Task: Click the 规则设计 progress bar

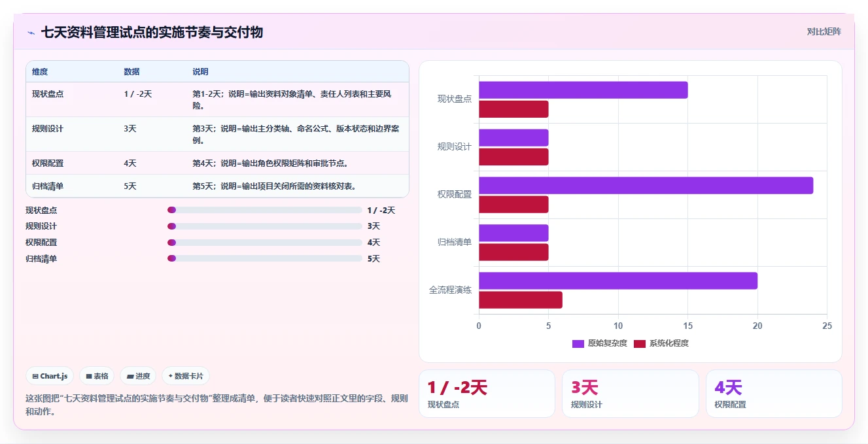Action: [265, 226]
